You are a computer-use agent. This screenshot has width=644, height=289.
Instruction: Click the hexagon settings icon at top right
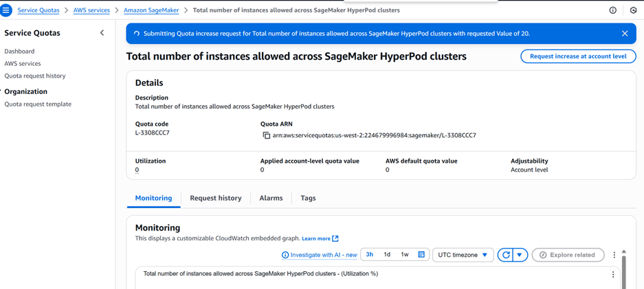(x=633, y=10)
